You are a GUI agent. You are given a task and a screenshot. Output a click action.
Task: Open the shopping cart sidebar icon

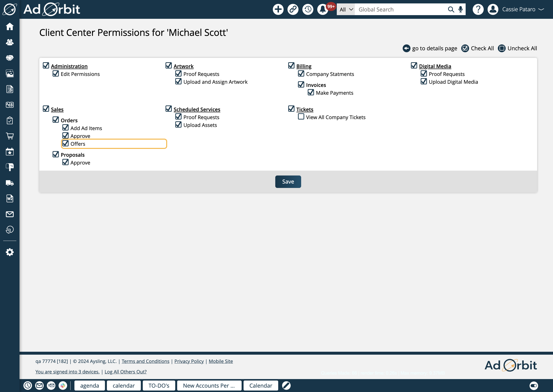(x=10, y=136)
